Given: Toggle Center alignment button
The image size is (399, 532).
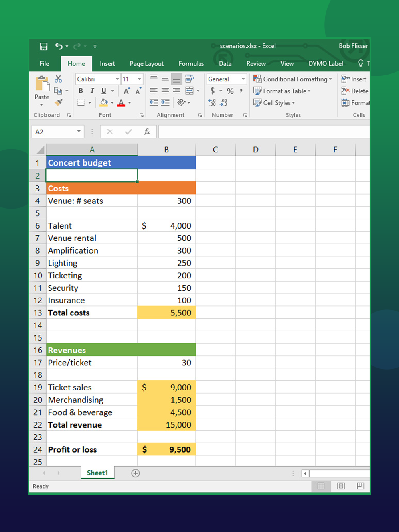Looking at the screenshot, I should coord(165,91).
